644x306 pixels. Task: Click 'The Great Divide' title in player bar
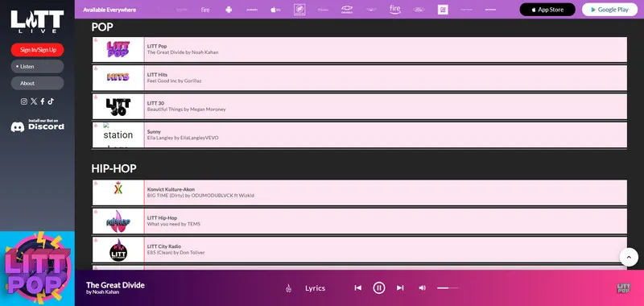pyautogui.click(x=115, y=285)
